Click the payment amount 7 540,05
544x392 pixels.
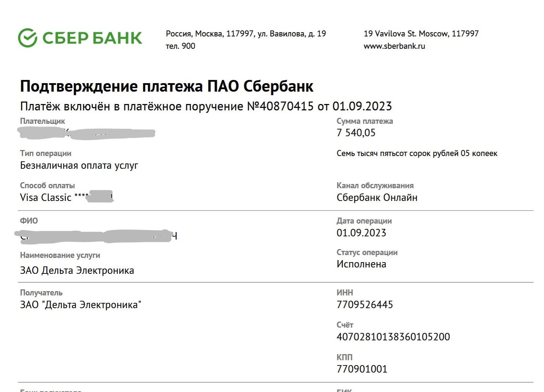pyautogui.click(x=356, y=133)
